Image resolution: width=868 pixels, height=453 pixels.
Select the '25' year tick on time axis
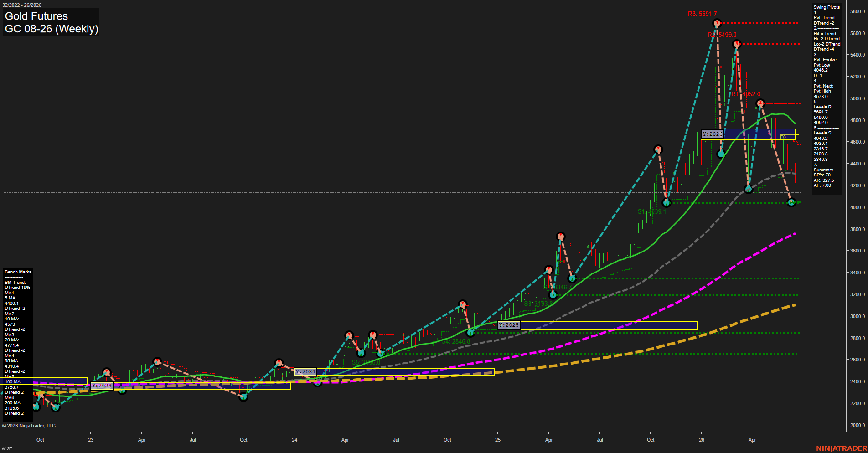click(x=498, y=440)
